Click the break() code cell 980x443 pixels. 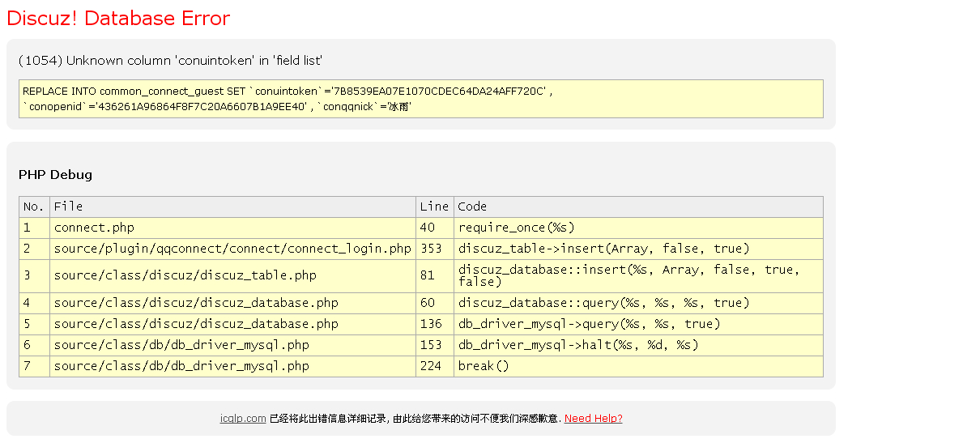click(x=484, y=366)
